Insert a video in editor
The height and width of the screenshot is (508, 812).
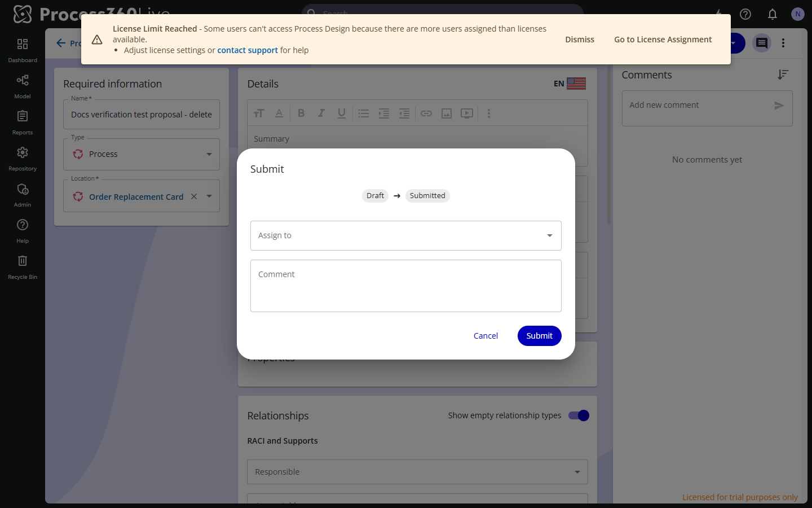coord(467,113)
